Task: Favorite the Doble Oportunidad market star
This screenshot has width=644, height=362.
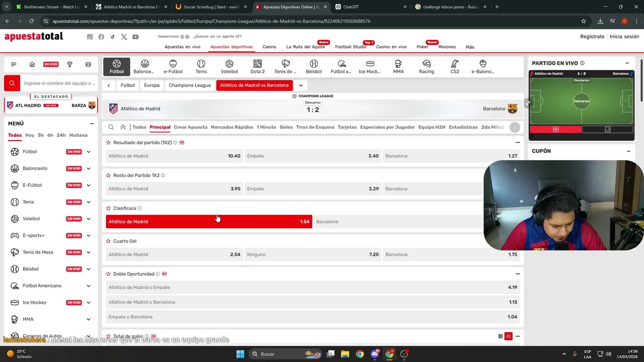Action: click(x=108, y=274)
